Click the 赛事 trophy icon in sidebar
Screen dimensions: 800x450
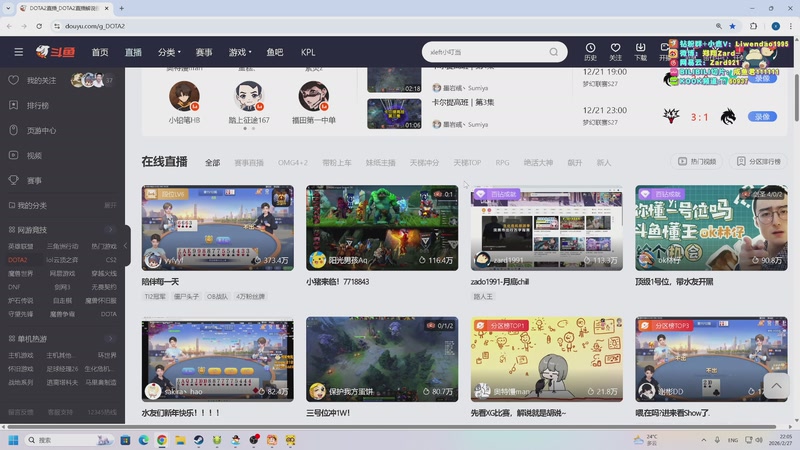pos(14,180)
